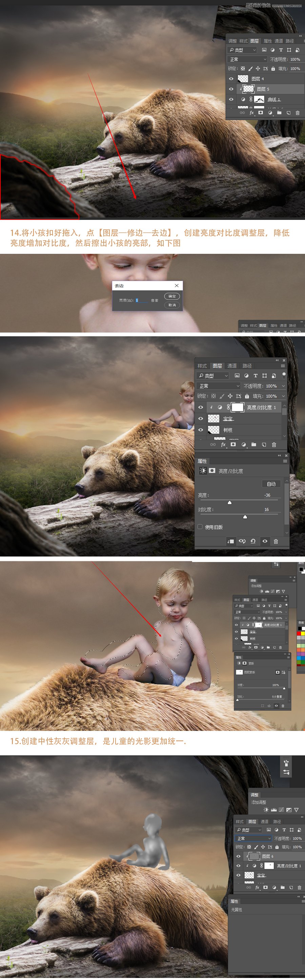
Task: Switch to 调整 tab in 图层 4 panel
Action: tap(232, 41)
